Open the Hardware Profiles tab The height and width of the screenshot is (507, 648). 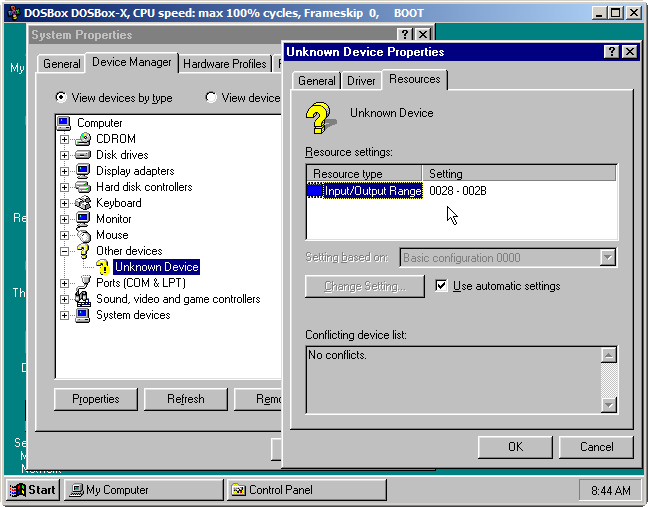[x=225, y=64]
